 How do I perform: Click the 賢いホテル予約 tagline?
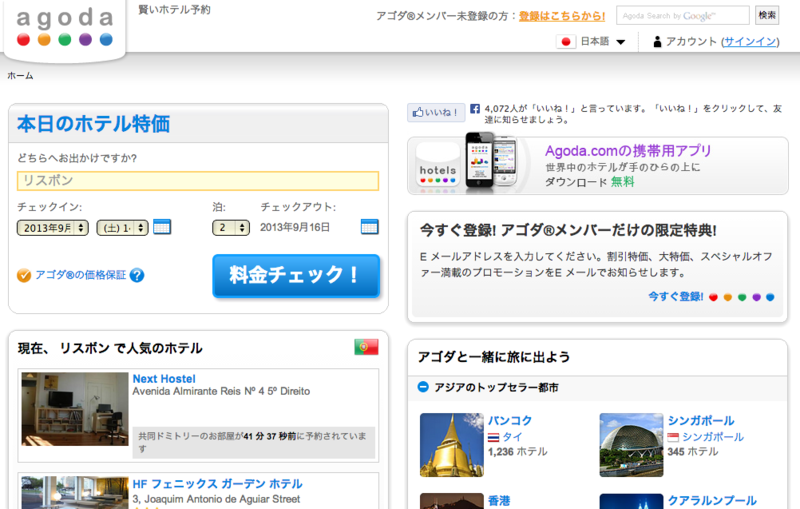(174, 10)
